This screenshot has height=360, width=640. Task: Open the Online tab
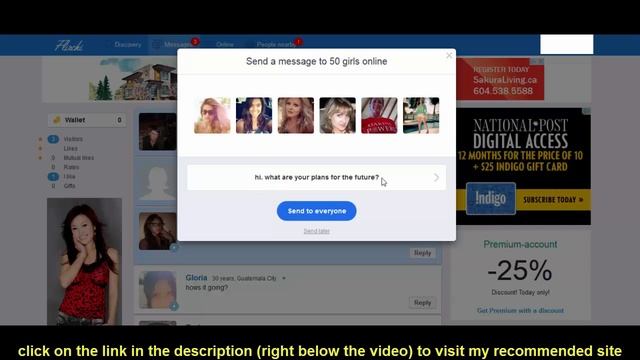pos(225,44)
